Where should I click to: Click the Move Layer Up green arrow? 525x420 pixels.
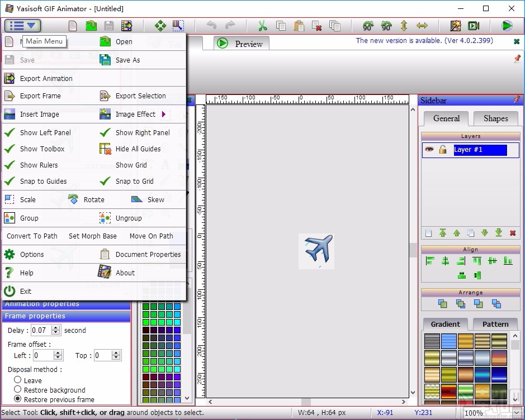[x=456, y=233]
